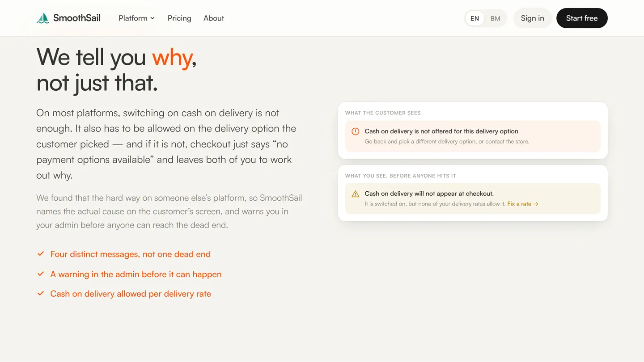Switch language to BM
This screenshot has height=362, width=644.
pos(495,18)
